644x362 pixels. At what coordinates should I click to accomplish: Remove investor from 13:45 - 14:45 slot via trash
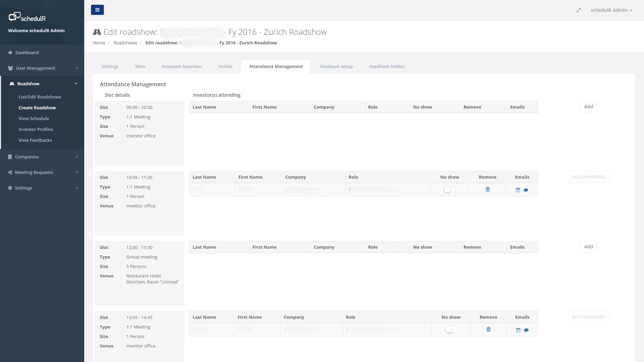point(488,329)
